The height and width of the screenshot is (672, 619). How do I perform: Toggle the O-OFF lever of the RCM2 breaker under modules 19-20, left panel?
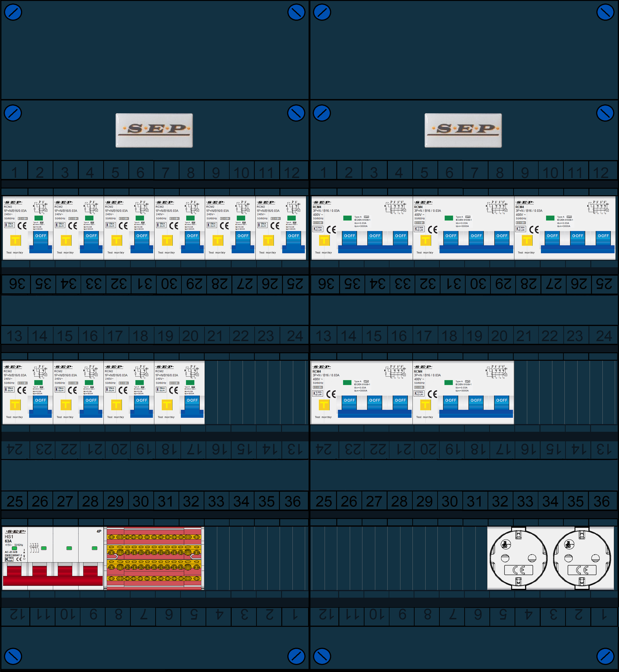[192, 406]
